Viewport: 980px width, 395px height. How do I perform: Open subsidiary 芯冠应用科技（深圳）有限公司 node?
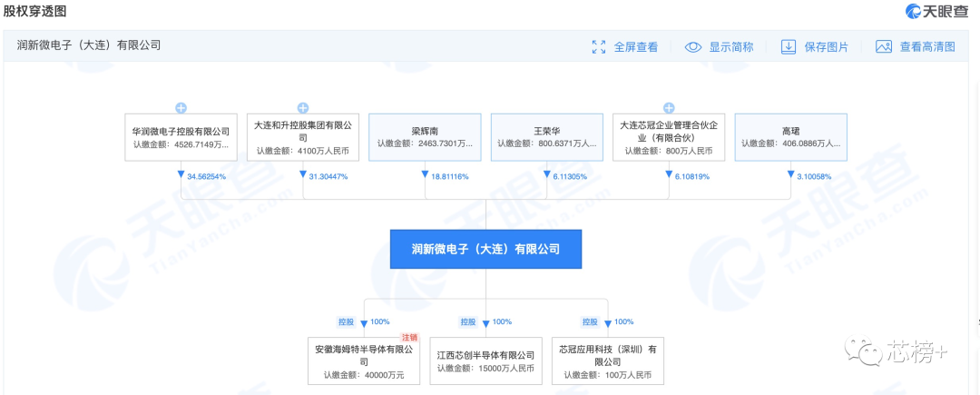pos(607,360)
